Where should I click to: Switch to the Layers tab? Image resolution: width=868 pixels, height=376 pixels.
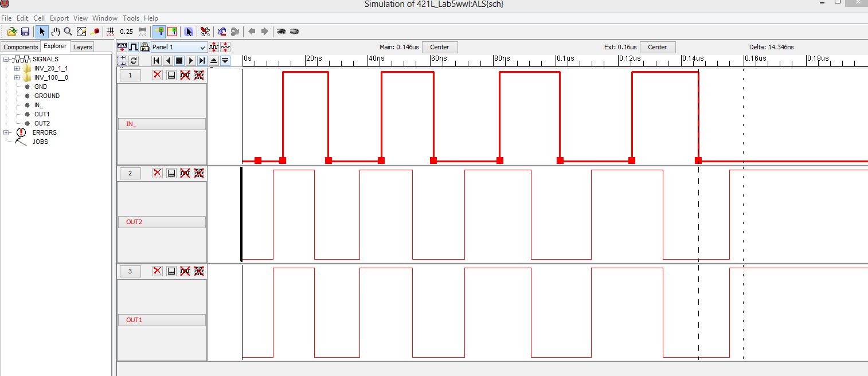[83, 47]
